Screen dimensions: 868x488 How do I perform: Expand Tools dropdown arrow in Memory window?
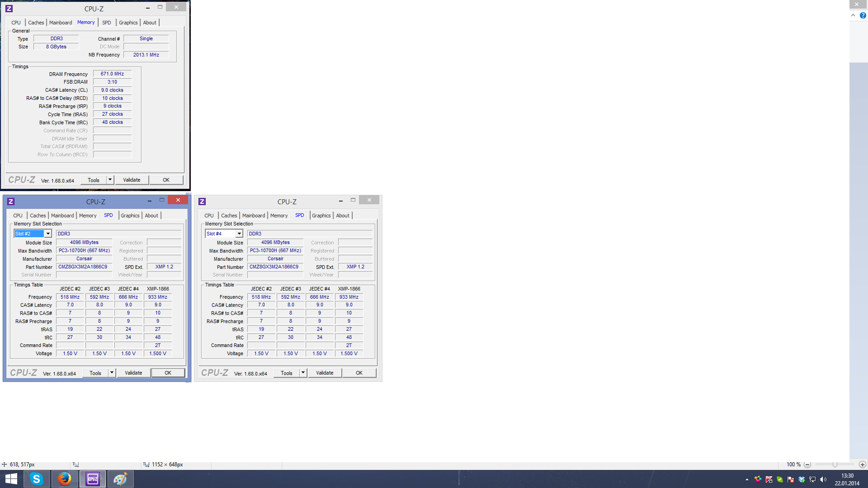110,180
